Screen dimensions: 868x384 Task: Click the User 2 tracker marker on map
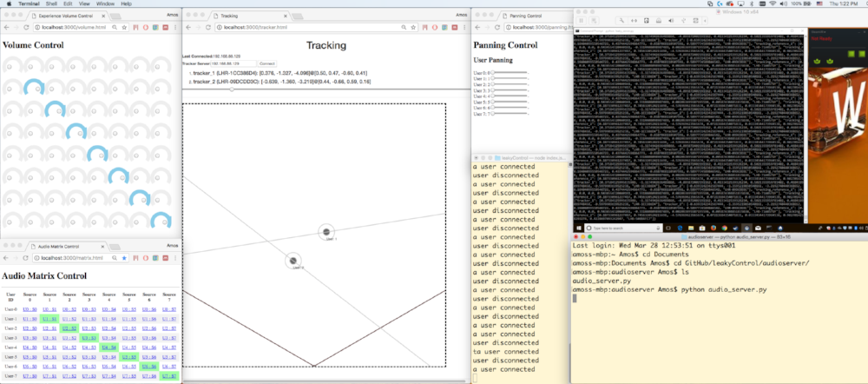[293, 261]
